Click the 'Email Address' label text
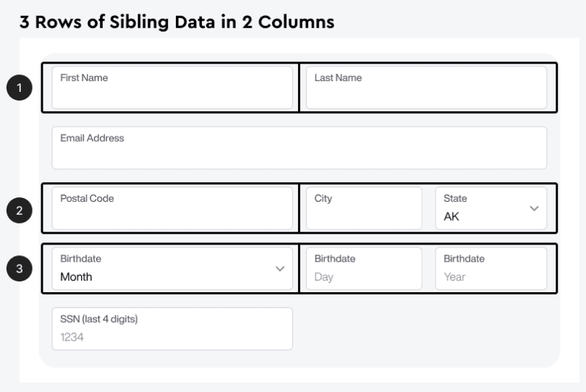Screen dimensions: 586x392 [92, 138]
